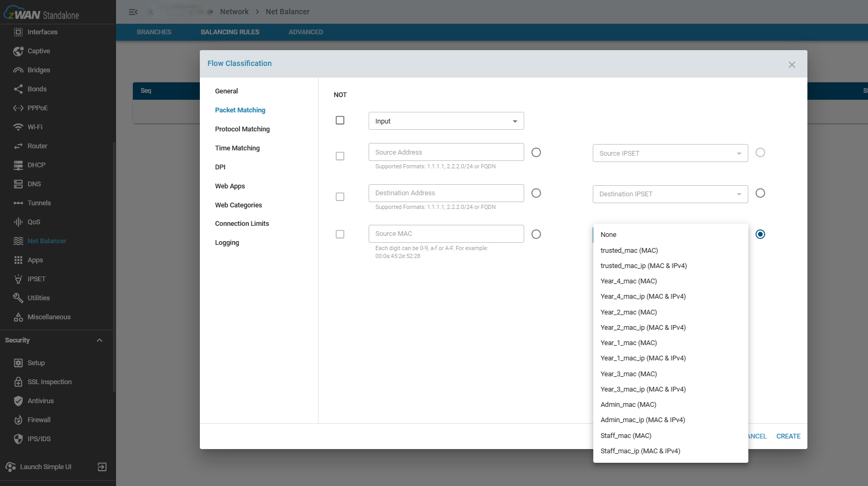Open the QoS sidebar icon
868x486 pixels.
coord(18,222)
